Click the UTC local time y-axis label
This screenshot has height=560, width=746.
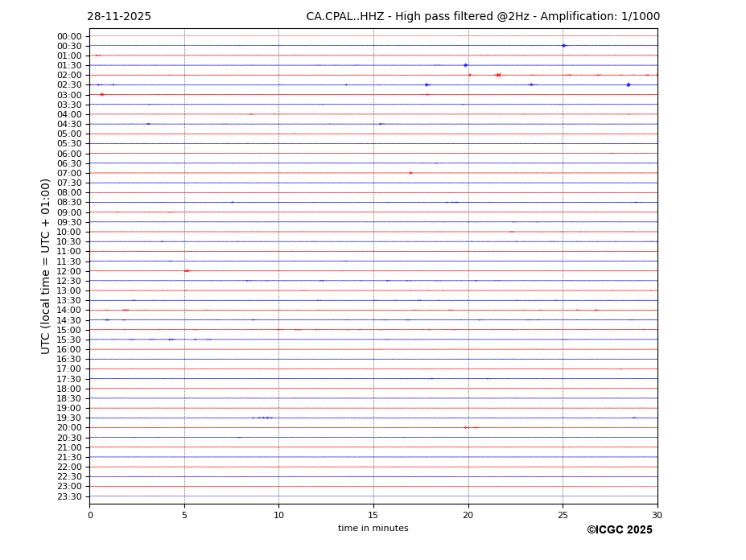click(x=47, y=266)
